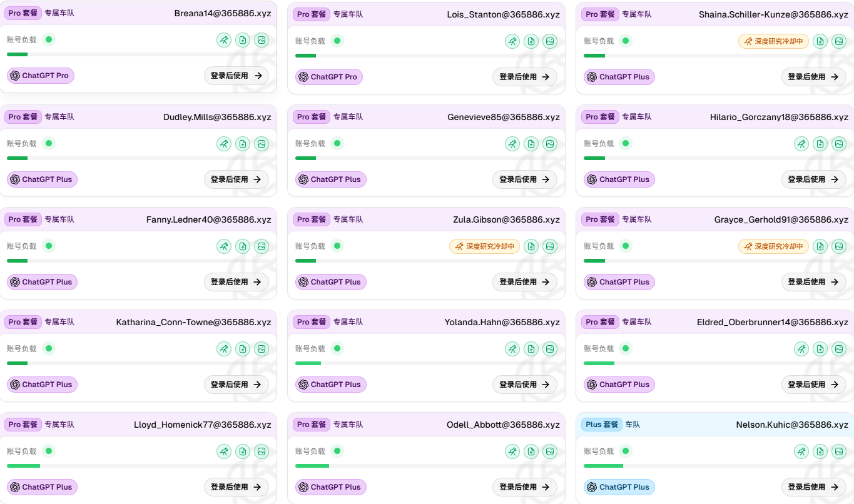Click the image icon on Genevieve85's card

click(x=550, y=144)
